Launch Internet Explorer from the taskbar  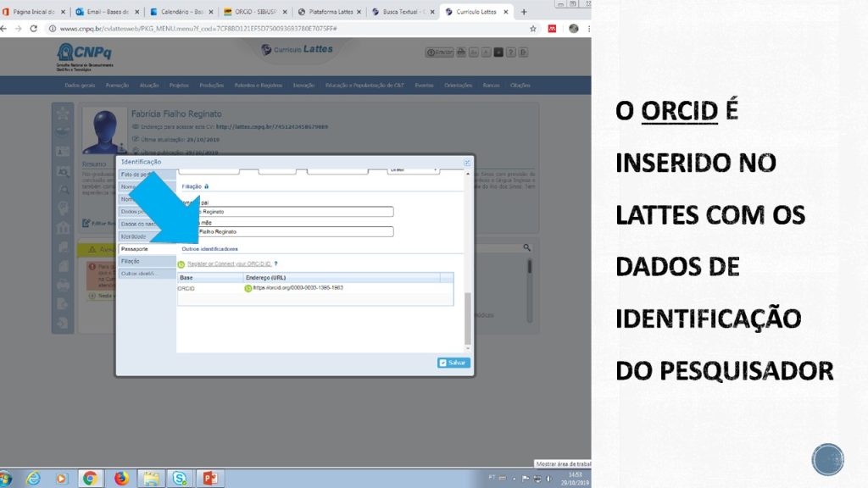(33, 478)
